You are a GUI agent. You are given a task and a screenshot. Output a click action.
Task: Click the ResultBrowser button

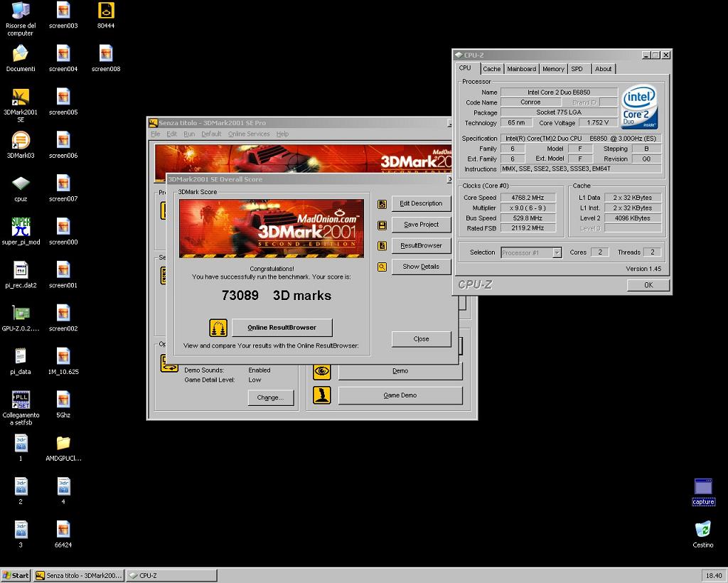tap(421, 245)
